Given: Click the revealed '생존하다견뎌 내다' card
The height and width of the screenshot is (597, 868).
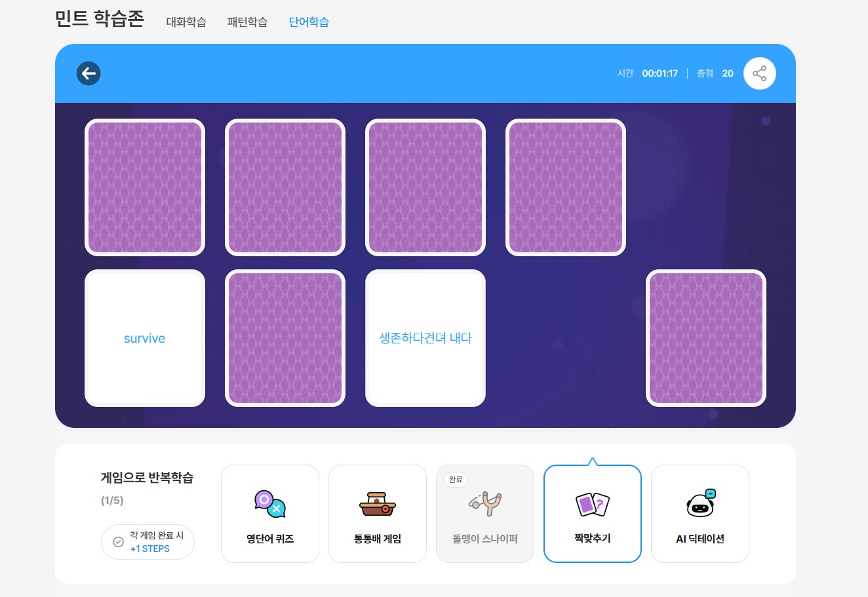Looking at the screenshot, I should point(425,338).
